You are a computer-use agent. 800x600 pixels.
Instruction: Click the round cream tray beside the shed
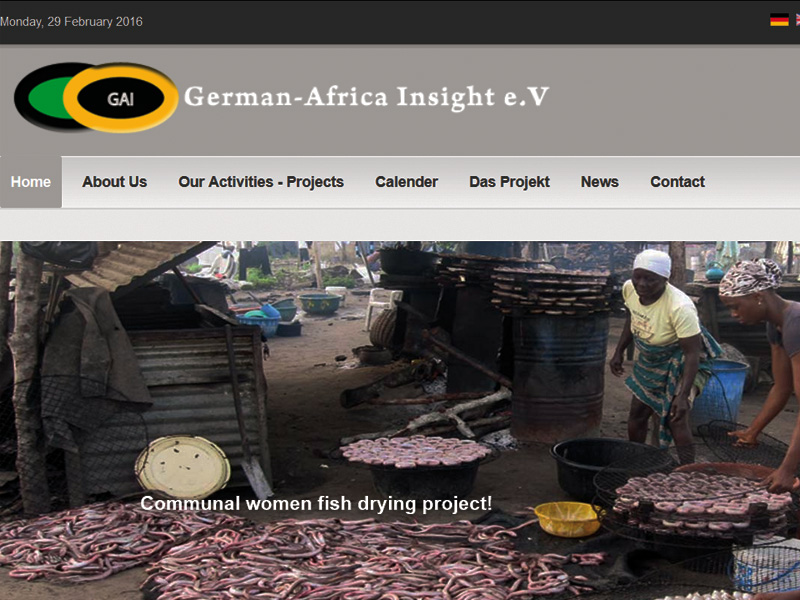coord(183,467)
